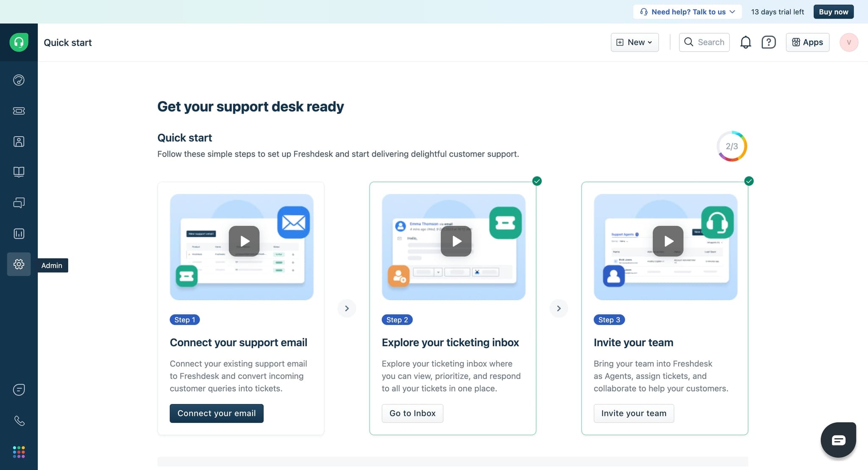Click the green checkmark on Step 3

click(749, 181)
